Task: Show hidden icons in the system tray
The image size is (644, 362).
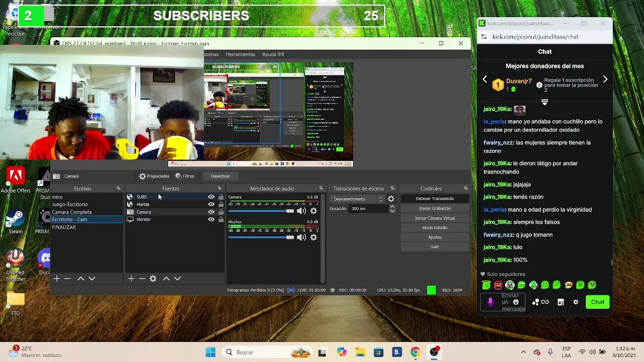Action: [x=523, y=352]
